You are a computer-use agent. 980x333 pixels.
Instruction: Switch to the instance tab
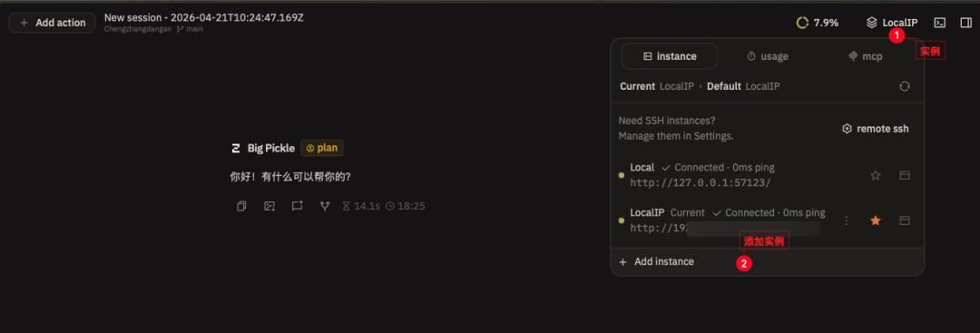pos(670,56)
